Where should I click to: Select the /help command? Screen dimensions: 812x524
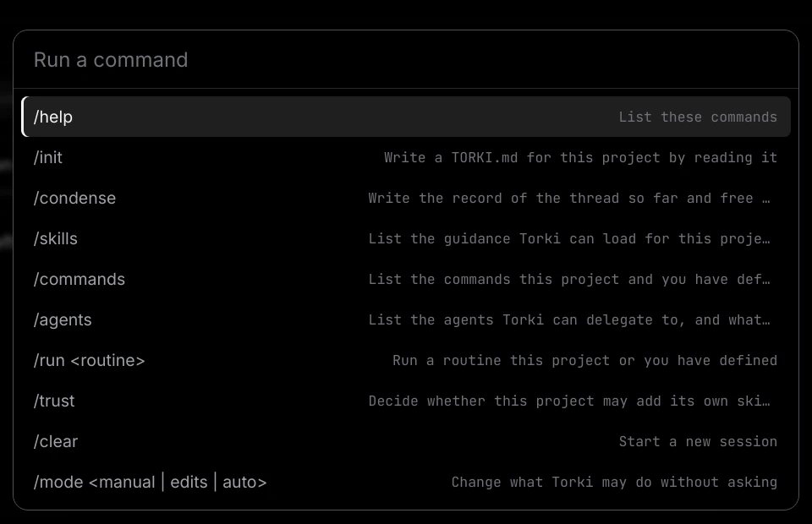(406, 117)
